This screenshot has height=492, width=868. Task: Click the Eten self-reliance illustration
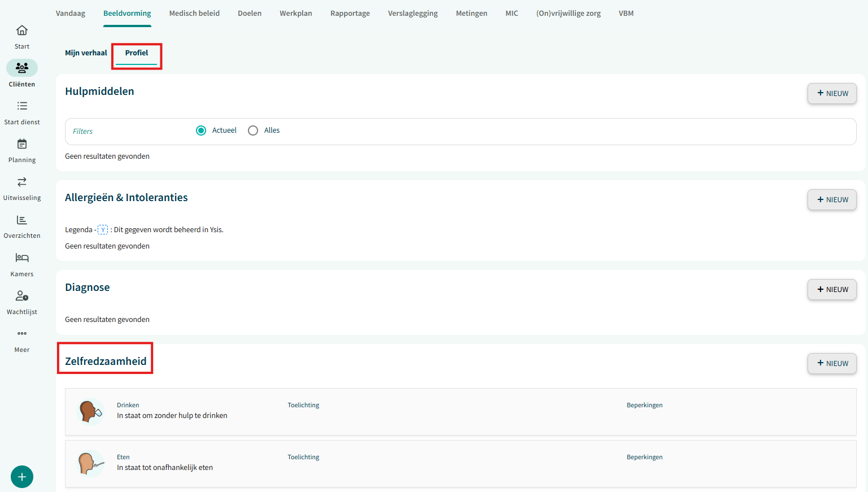coord(90,463)
